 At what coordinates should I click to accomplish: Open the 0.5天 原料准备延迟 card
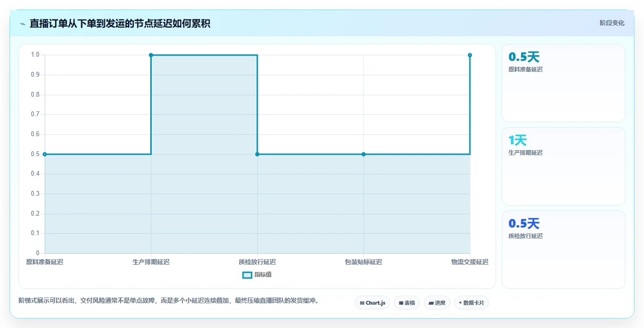click(x=564, y=83)
